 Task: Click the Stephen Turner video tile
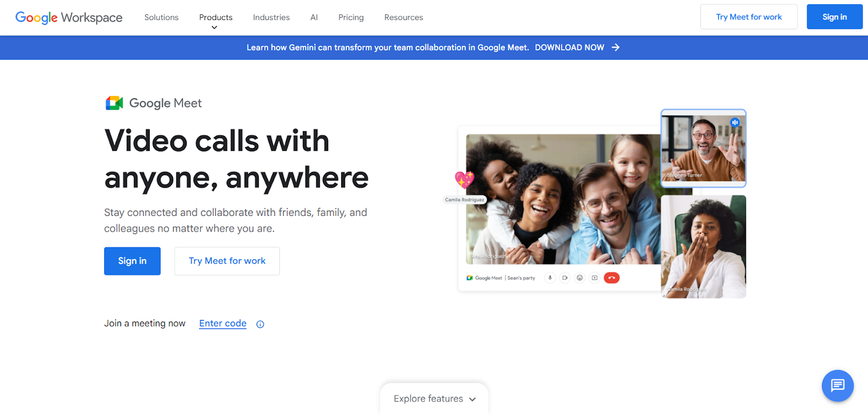pos(704,148)
